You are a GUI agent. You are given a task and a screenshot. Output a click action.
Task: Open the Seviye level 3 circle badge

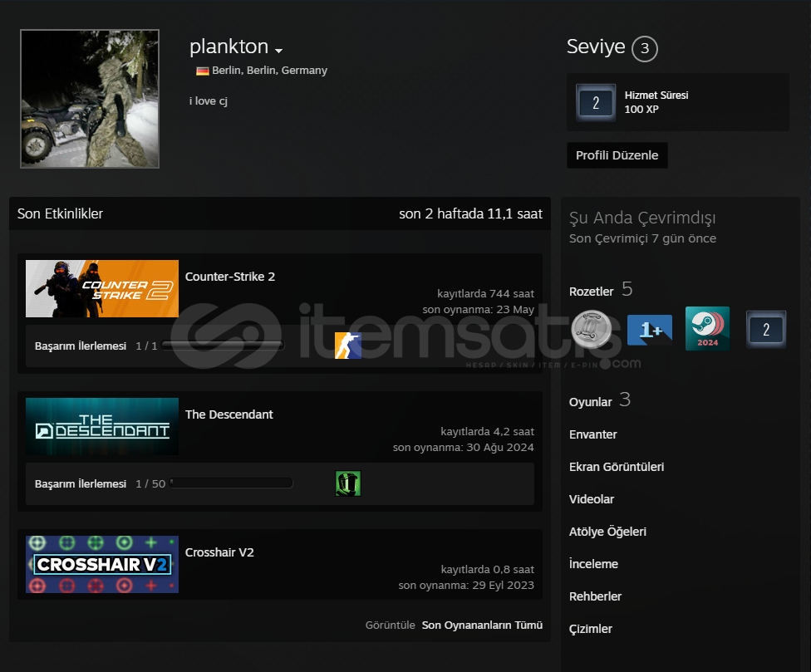pos(645,48)
